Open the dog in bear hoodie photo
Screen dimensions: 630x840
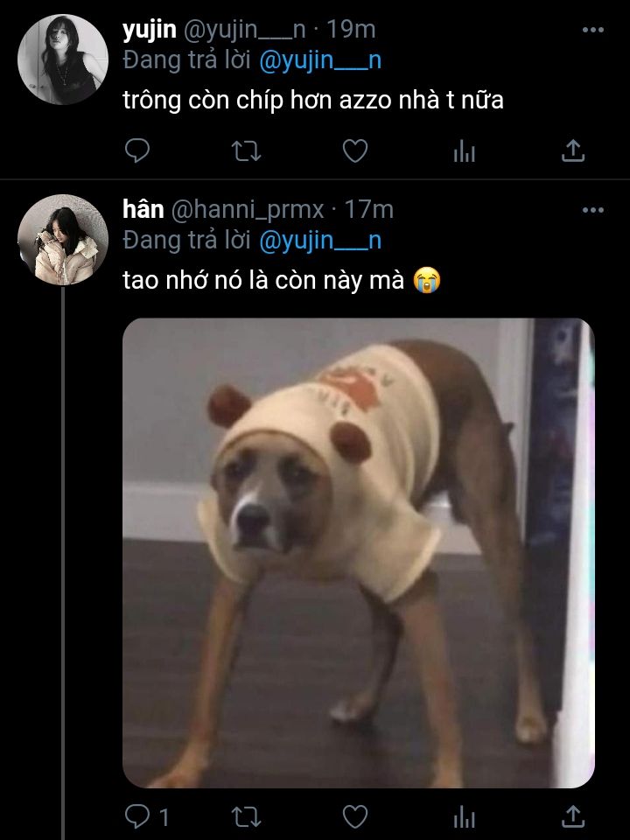point(358,552)
